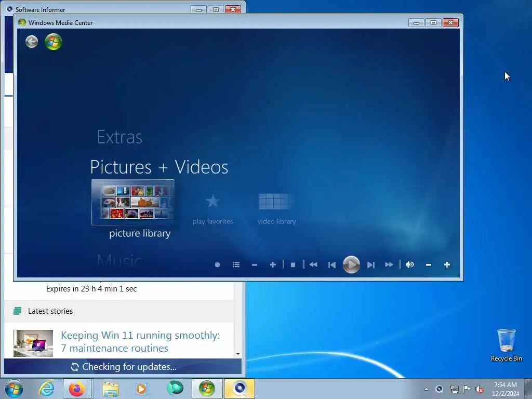Switch to Windows Media Center taskbar button

click(x=207, y=389)
